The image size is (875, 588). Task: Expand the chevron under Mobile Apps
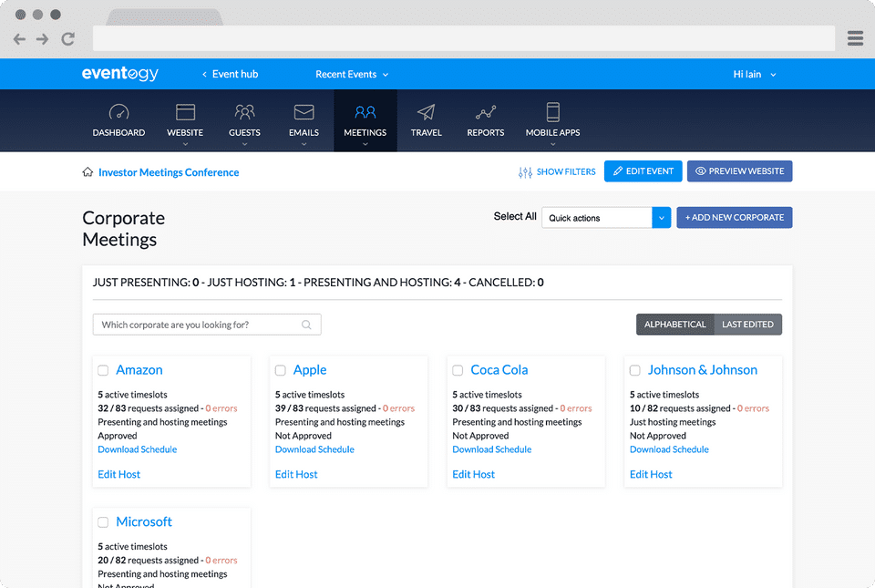[x=553, y=144]
